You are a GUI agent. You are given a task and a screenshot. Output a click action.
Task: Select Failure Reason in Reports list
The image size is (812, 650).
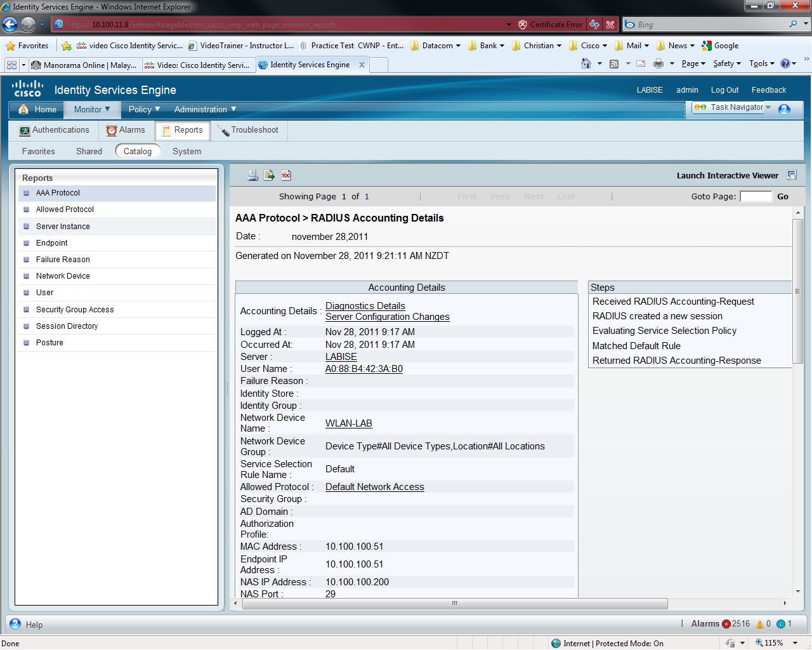117,260
